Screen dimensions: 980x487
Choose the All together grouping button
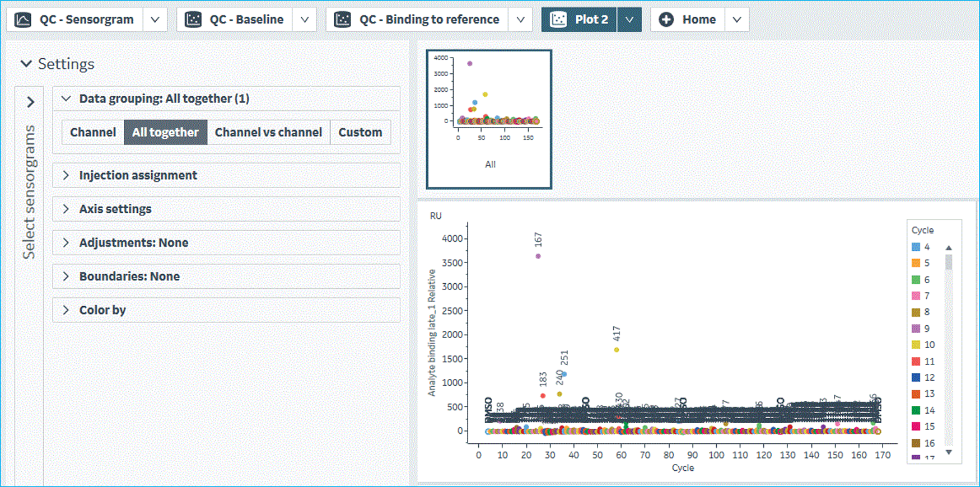165,133
